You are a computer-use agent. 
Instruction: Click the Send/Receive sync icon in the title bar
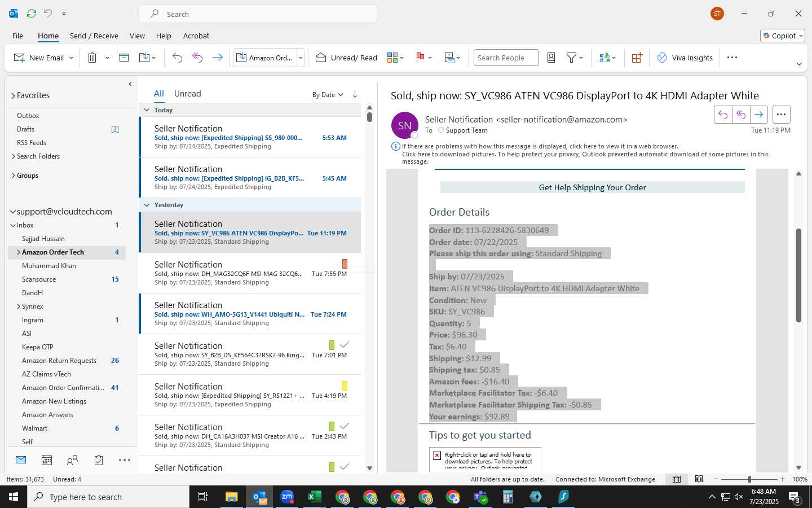pos(32,13)
